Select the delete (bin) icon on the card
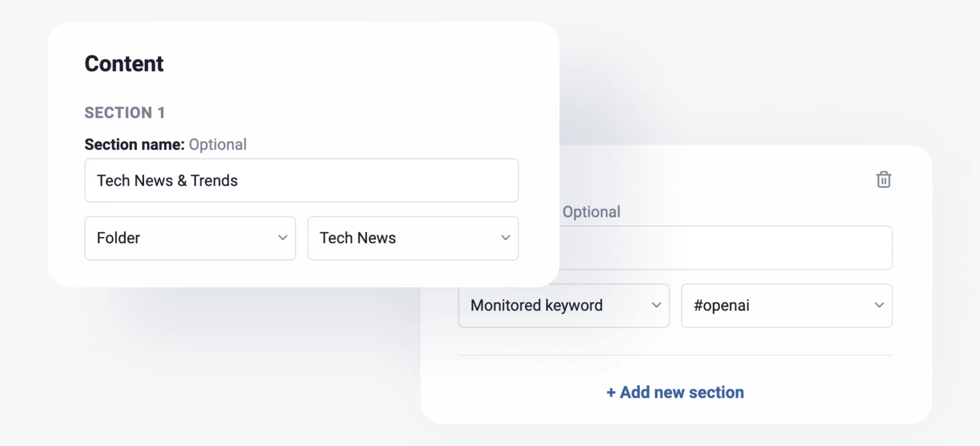The image size is (980, 446). (x=883, y=179)
